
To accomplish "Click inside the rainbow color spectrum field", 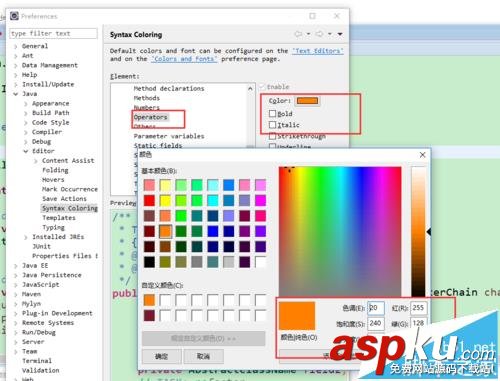I will [x=340, y=231].
